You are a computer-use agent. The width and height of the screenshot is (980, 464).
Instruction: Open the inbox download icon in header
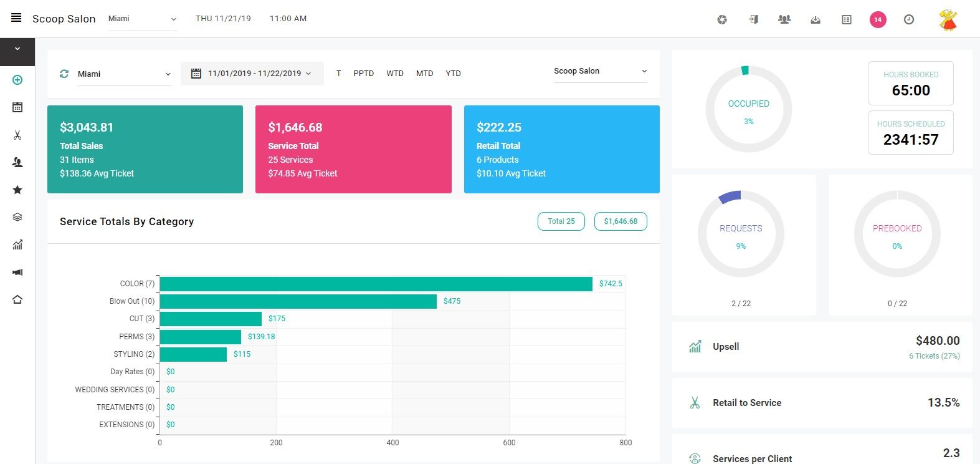815,19
